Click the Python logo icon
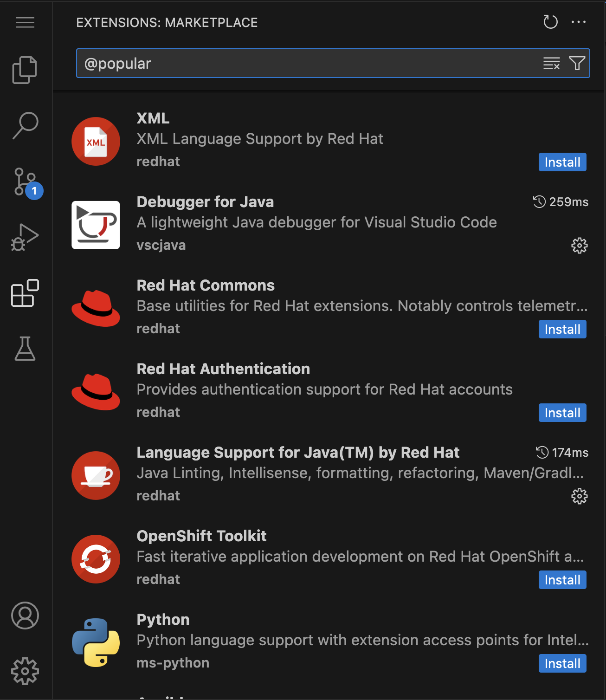 tap(96, 642)
